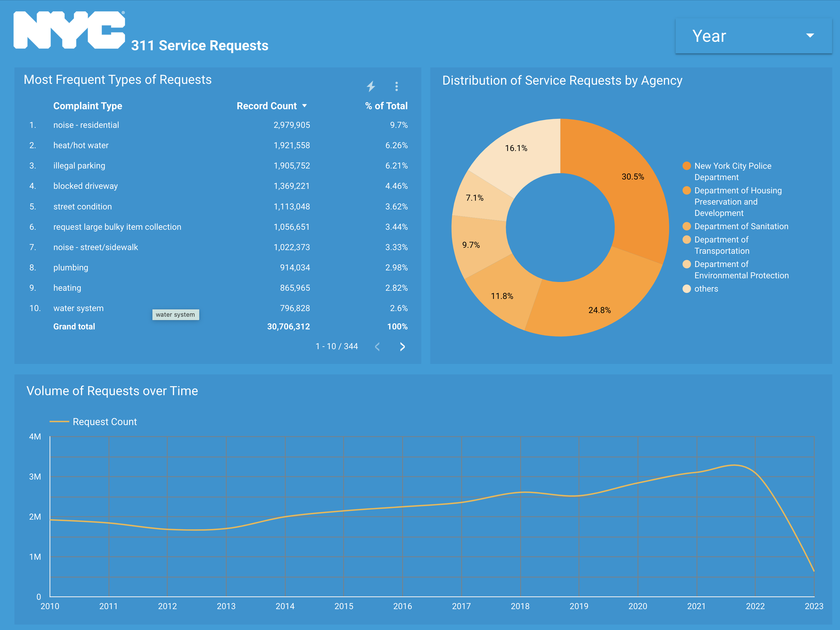Click the lightning bolt cache icon
This screenshot has width=840, height=630.
(371, 86)
